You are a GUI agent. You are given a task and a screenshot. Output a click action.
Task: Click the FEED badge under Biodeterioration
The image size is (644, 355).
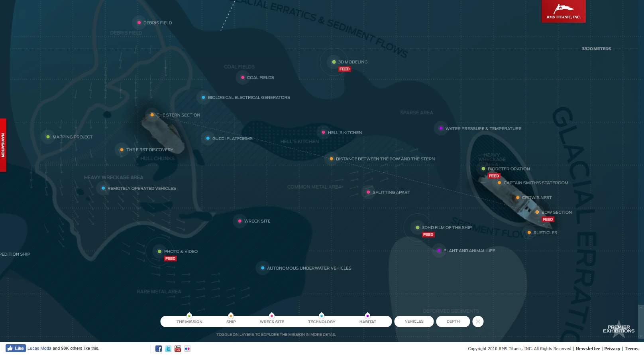(x=494, y=176)
